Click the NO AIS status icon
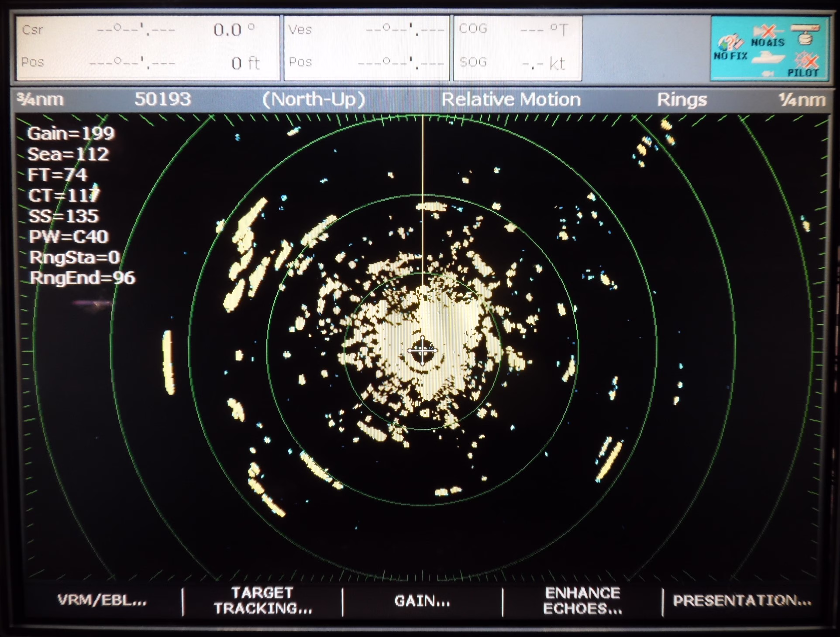The height and width of the screenshot is (637, 840). 768,36
